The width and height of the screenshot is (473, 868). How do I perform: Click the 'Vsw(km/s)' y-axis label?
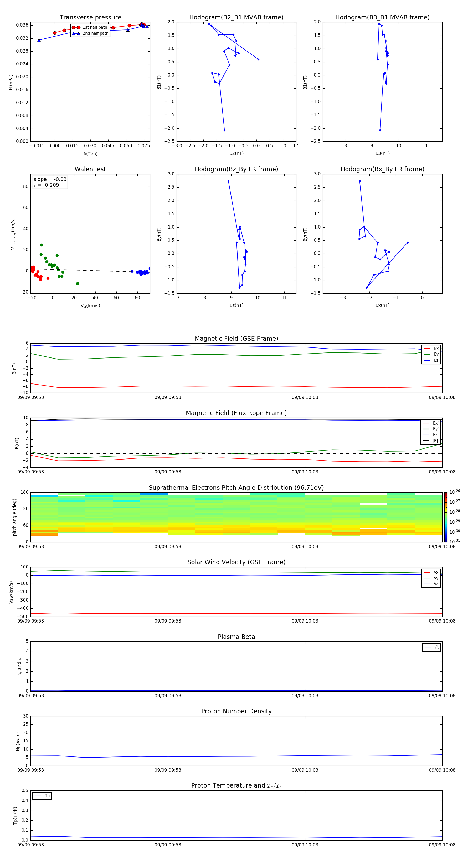[x=11, y=592]
